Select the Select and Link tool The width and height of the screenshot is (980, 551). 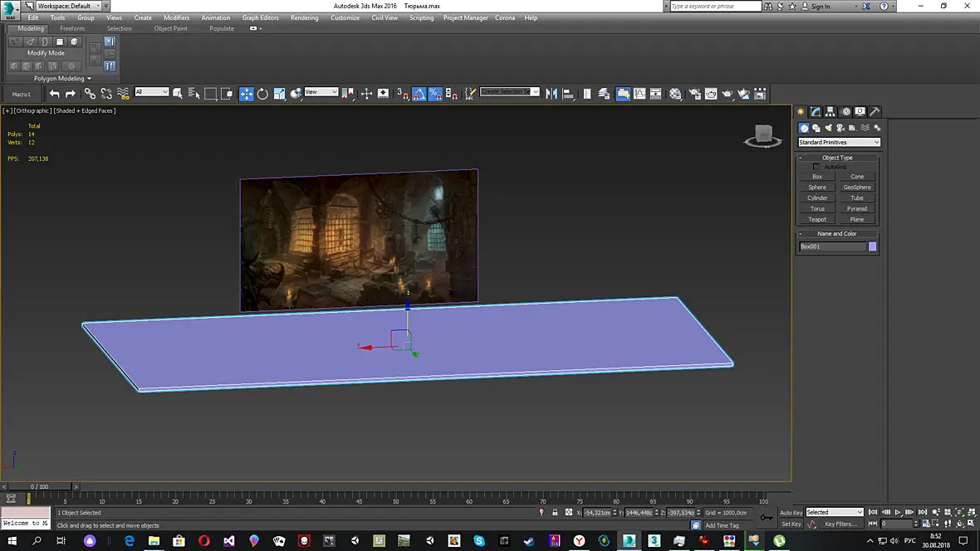coord(90,94)
